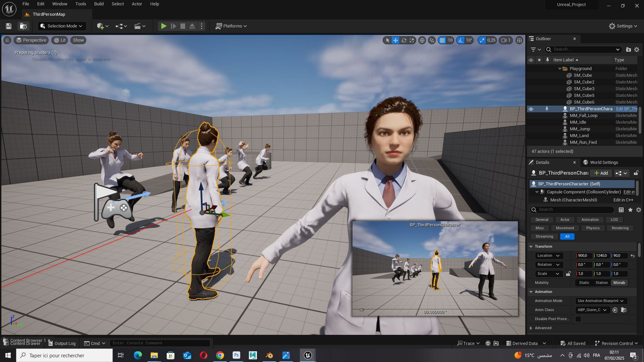Image resolution: width=644 pixels, height=362 pixels.
Task: Click the Add component button in Details
Action: pos(601,173)
